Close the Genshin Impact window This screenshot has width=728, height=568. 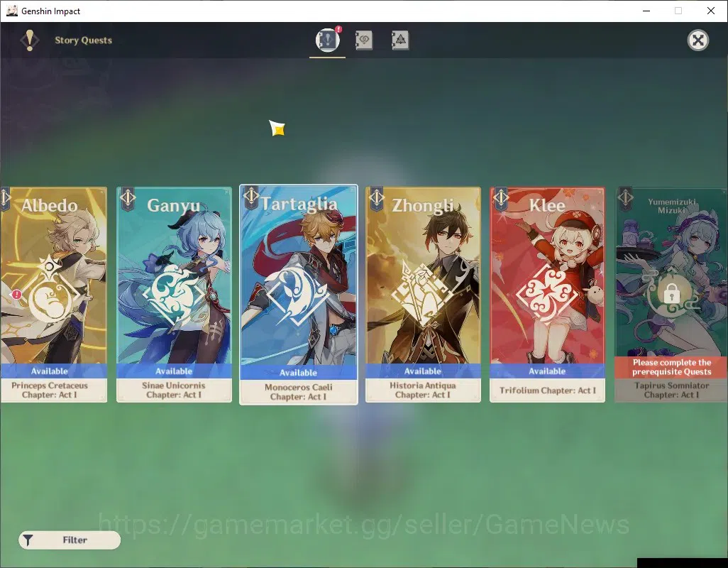point(711,11)
